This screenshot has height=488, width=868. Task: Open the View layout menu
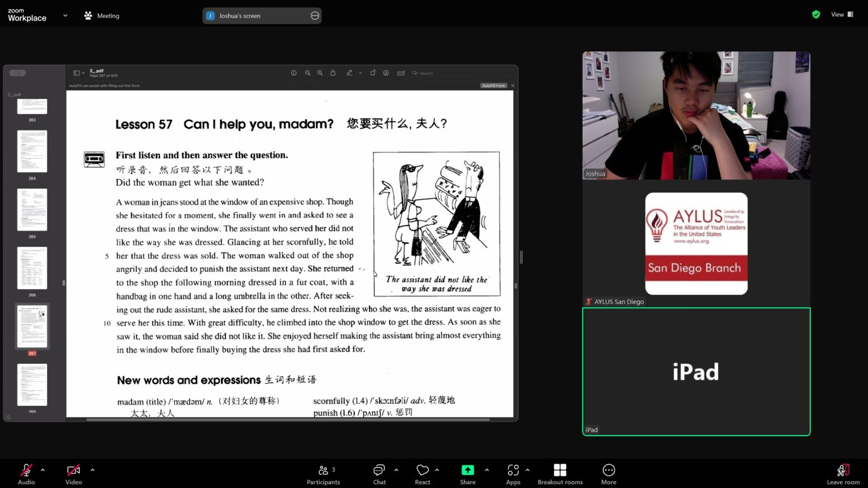coord(842,15)
